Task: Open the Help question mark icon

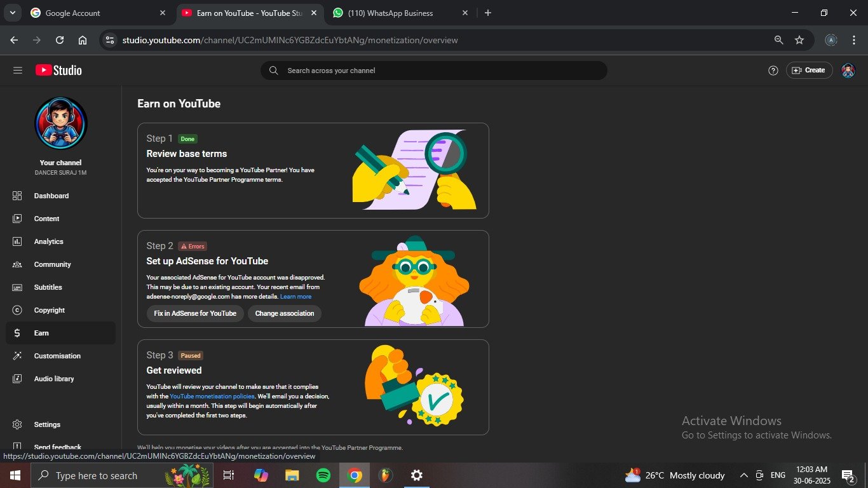Action: (x=773, y=71)
